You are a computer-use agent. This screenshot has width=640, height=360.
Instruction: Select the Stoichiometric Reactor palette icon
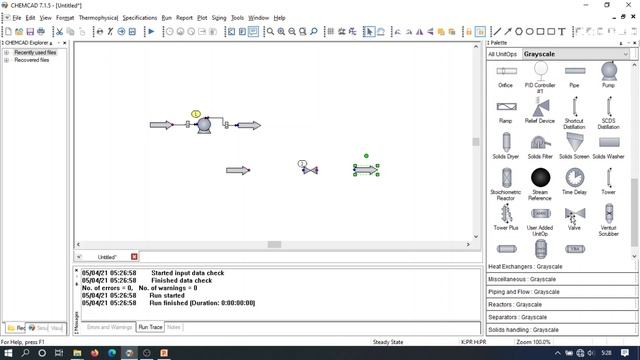pyautogui.click(x=506, y=178)
